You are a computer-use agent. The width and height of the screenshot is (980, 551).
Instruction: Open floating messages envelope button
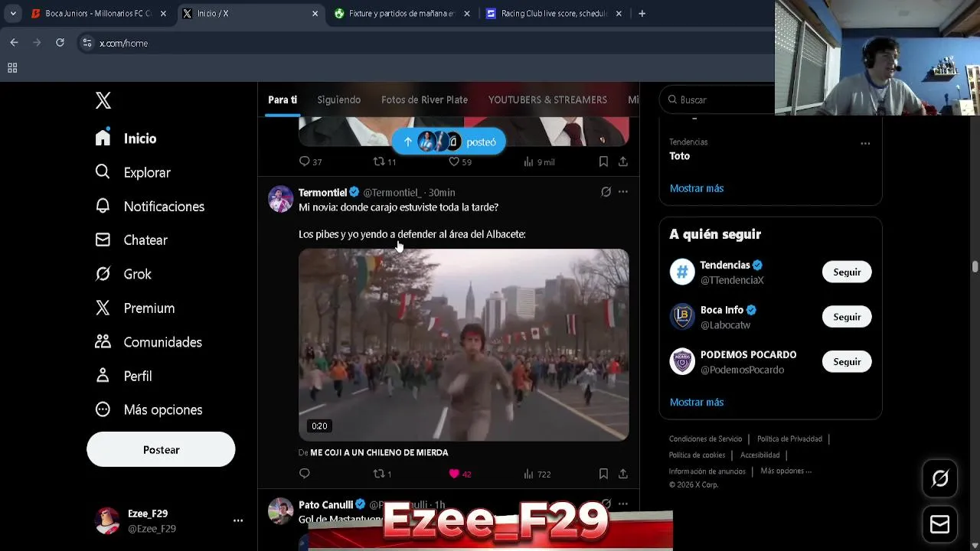point(939,524)
